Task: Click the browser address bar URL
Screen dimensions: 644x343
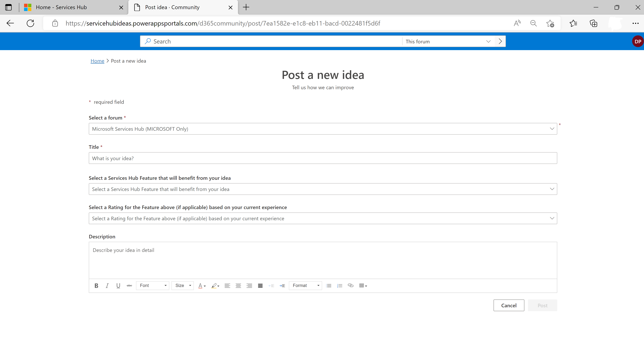Action: point(223,23)
